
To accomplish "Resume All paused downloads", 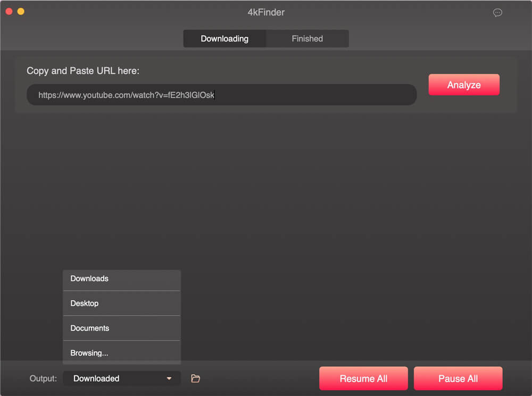I will pyautogui.click(x=363, y=378).
